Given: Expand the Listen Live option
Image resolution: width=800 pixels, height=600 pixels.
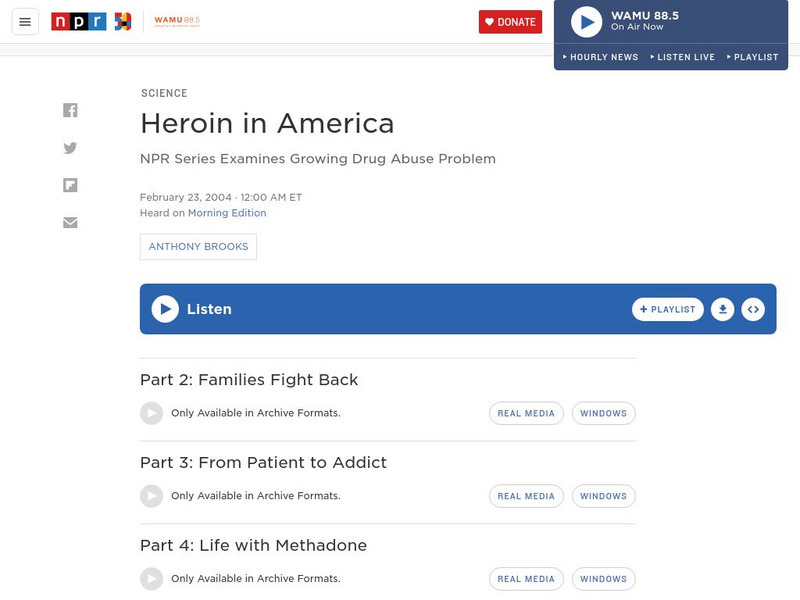Looking at the screenshot, I should point(683,57).
